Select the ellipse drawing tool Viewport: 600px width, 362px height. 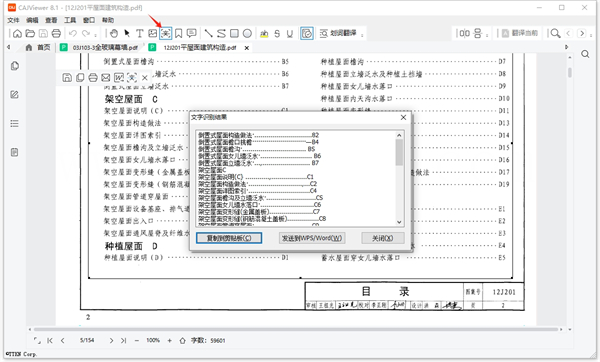click(248, 34)
